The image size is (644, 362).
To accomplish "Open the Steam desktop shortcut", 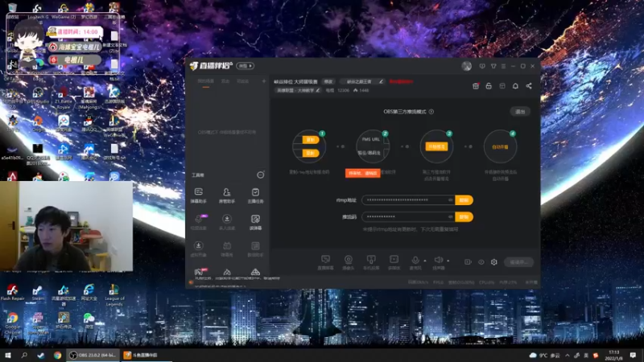I will [x=38, y=293].
